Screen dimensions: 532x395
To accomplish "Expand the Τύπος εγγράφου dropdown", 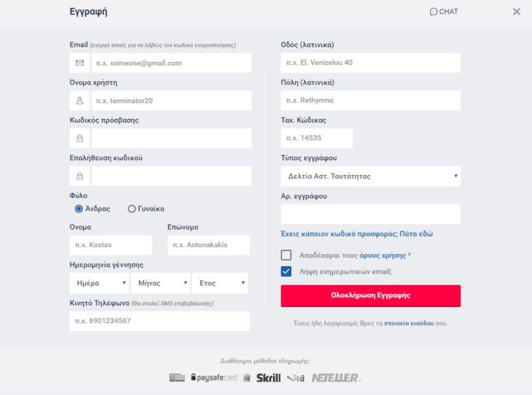I will [370, 176].
